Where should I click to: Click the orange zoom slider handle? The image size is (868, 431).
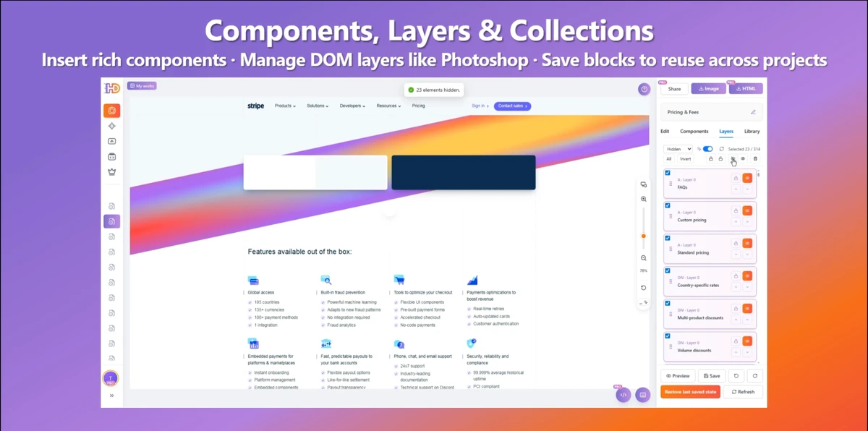point(644,236)
